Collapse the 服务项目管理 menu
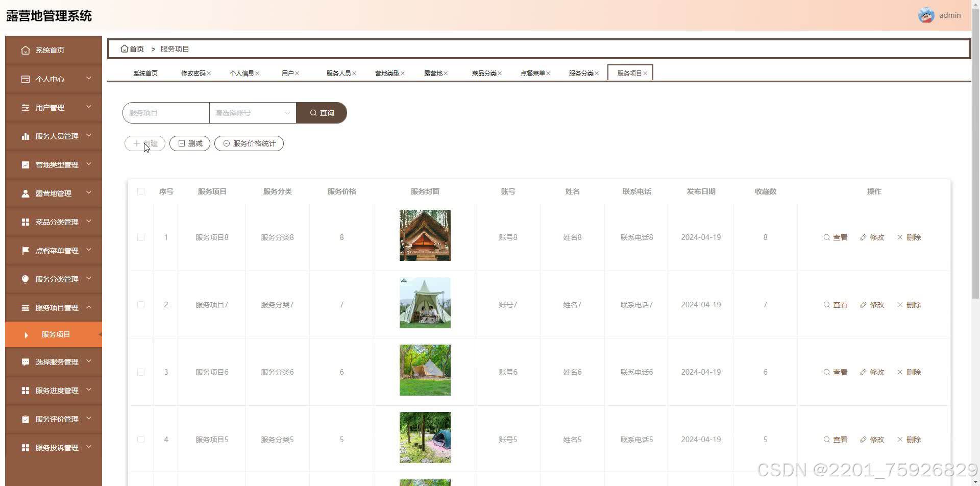 89,307
